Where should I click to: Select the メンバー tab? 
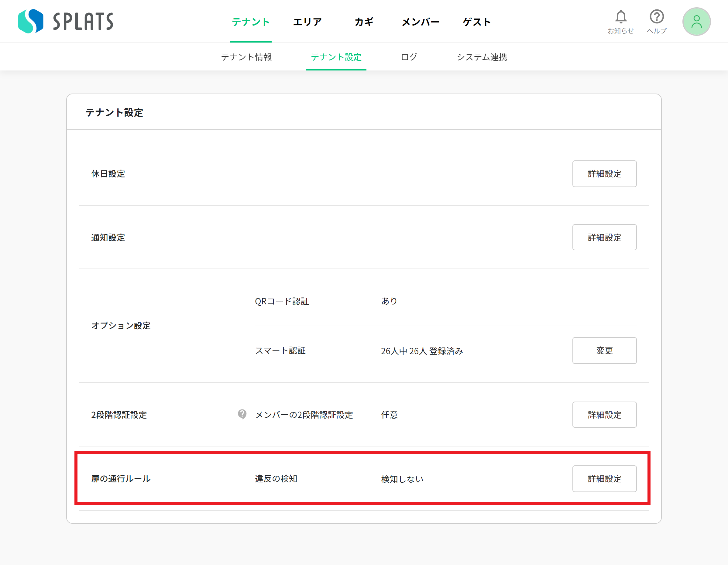tap(420, 22)
